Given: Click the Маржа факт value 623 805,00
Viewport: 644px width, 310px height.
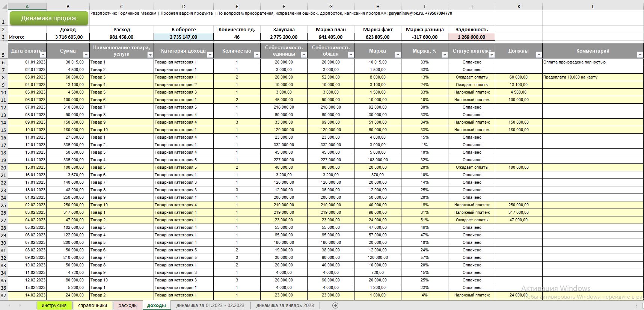Looking at the screenshot, I should (378, 37).
